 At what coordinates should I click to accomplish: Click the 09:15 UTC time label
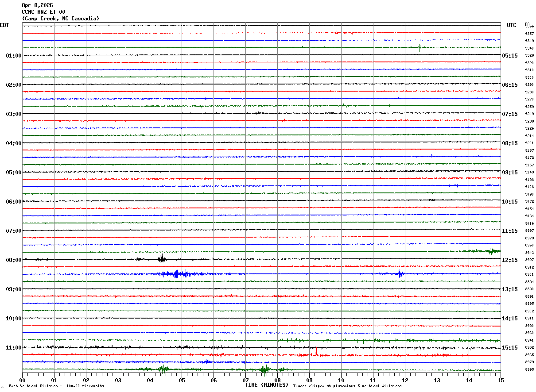510,173
